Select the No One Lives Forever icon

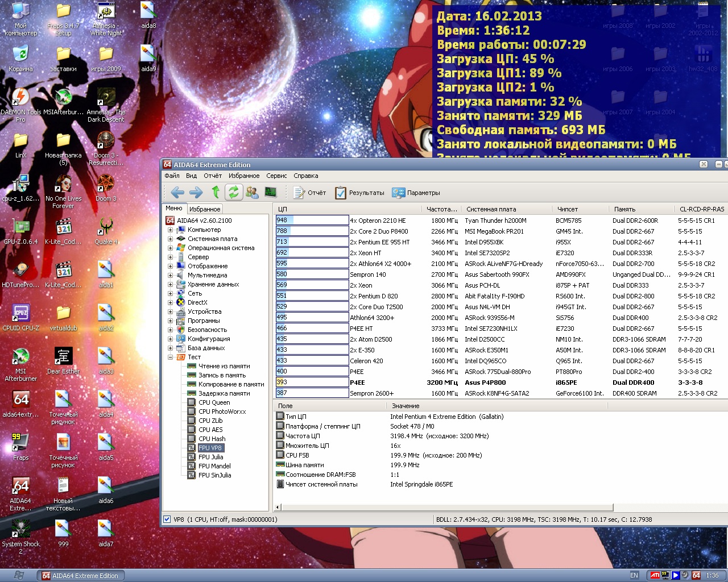(63, 192)
